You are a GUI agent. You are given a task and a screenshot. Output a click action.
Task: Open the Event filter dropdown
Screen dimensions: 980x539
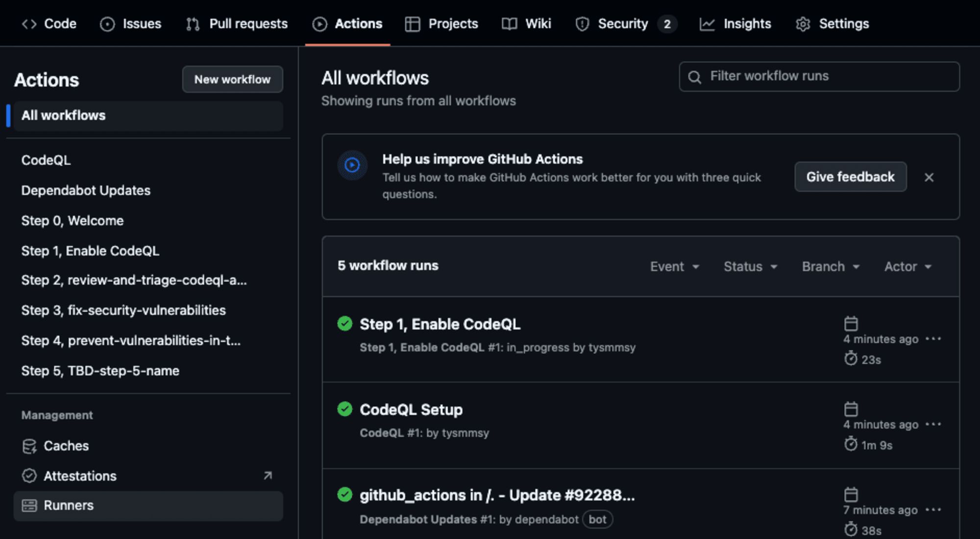tap(674, 267)
